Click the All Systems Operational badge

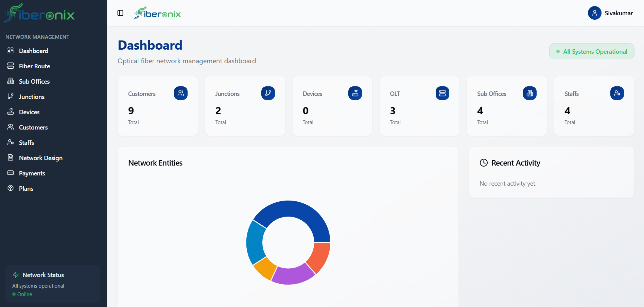(x=591, y=51)
